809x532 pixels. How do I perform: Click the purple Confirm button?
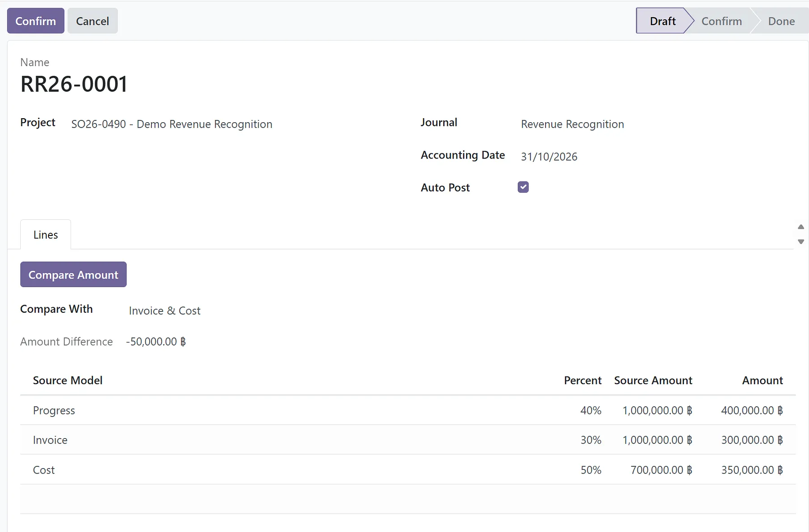pos(36,21)
